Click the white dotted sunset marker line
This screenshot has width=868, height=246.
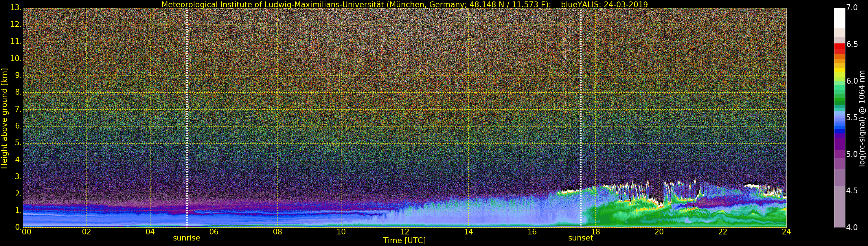pos(581,118)
